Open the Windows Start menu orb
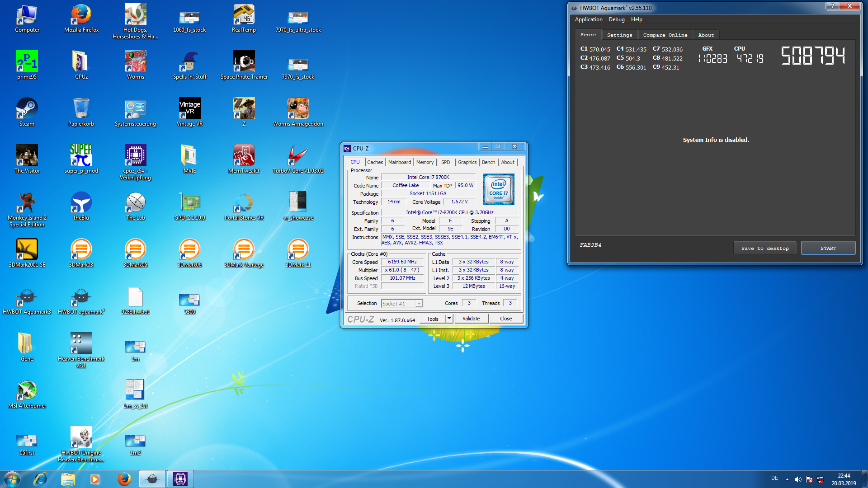 coord(12,479)
